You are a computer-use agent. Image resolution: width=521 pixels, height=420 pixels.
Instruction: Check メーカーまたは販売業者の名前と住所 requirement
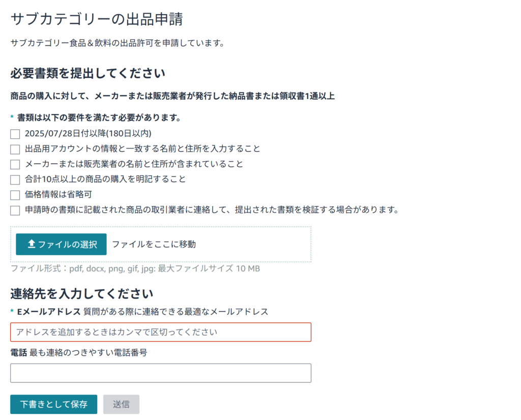[x=15, y=164]
